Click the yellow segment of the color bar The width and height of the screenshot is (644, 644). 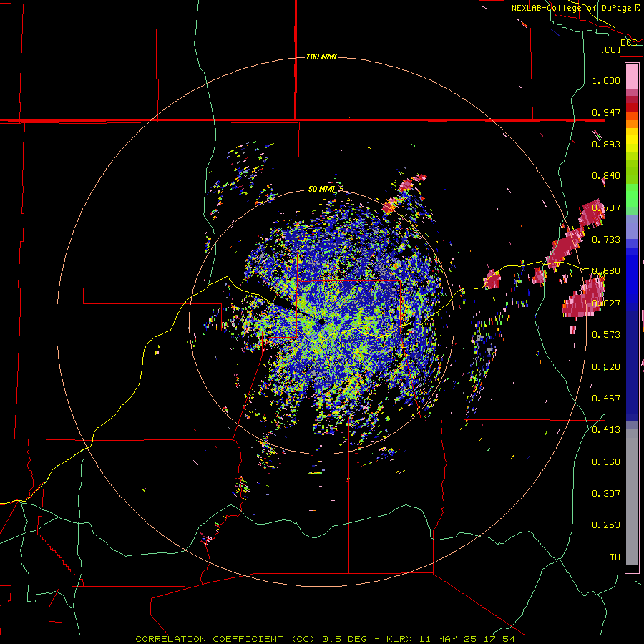(x=632, y=140)
